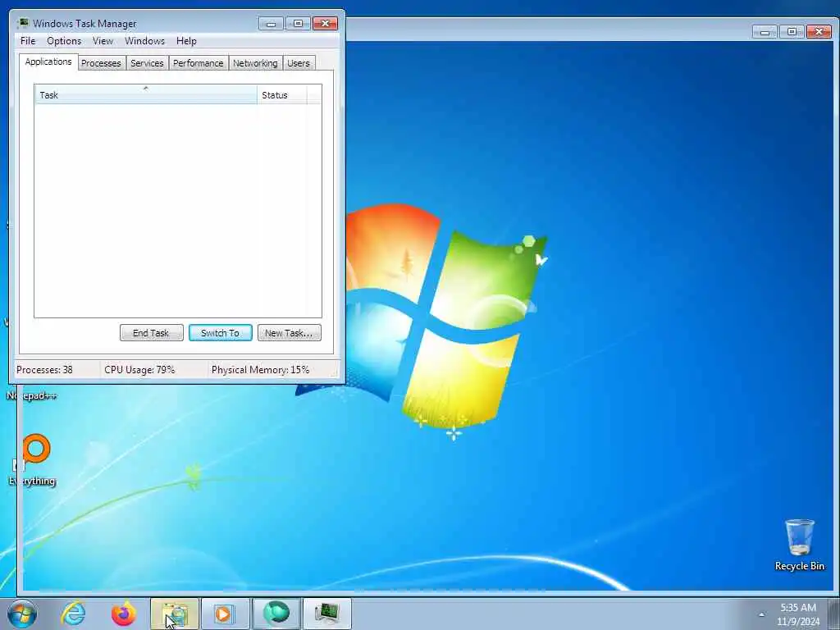Switch to the Users tab

(x=299, y=63)
